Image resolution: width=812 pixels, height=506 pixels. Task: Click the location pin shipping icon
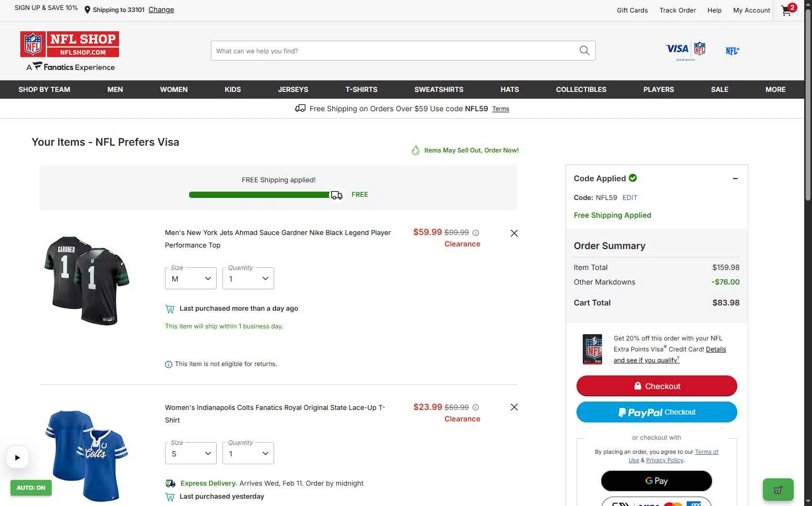click(x=87, y=10)
